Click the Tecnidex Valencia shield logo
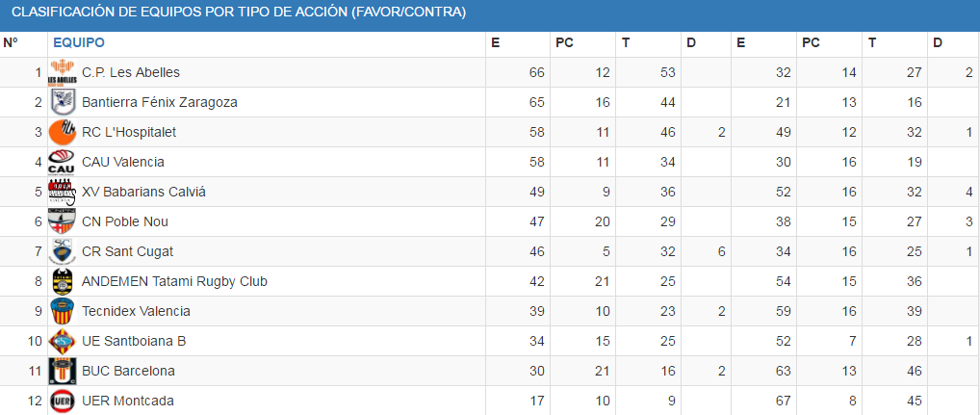This screenshot has height=415, width=980. click(x=64, y=311)
